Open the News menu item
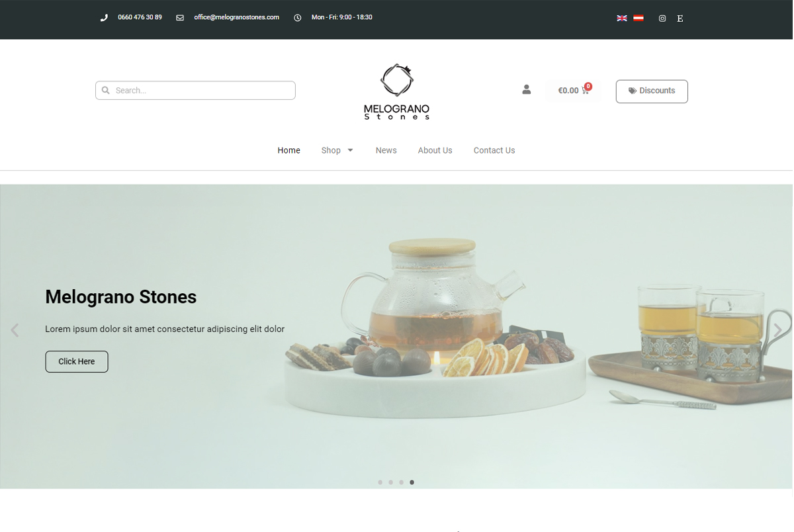The height and width of the screenshot is (532, 794). [x=386, y=150]
